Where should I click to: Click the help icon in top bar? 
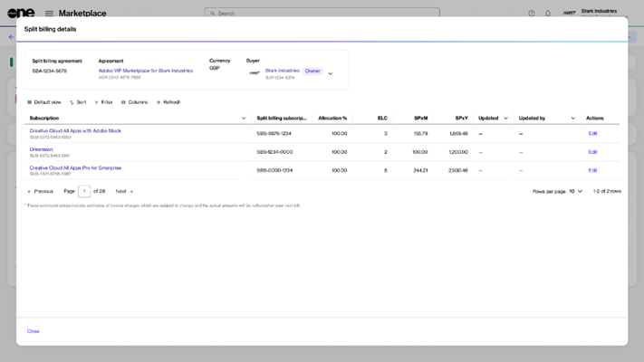tap(532, 14)
